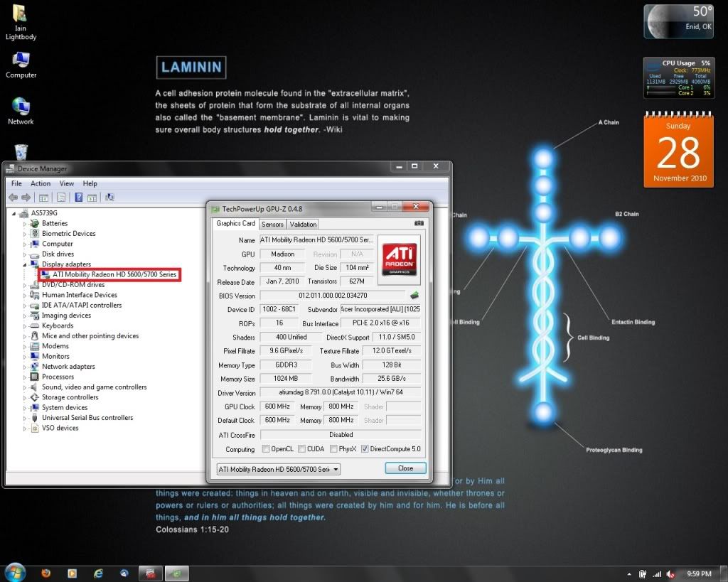Open the Windows Start menu

coord(16,573)
